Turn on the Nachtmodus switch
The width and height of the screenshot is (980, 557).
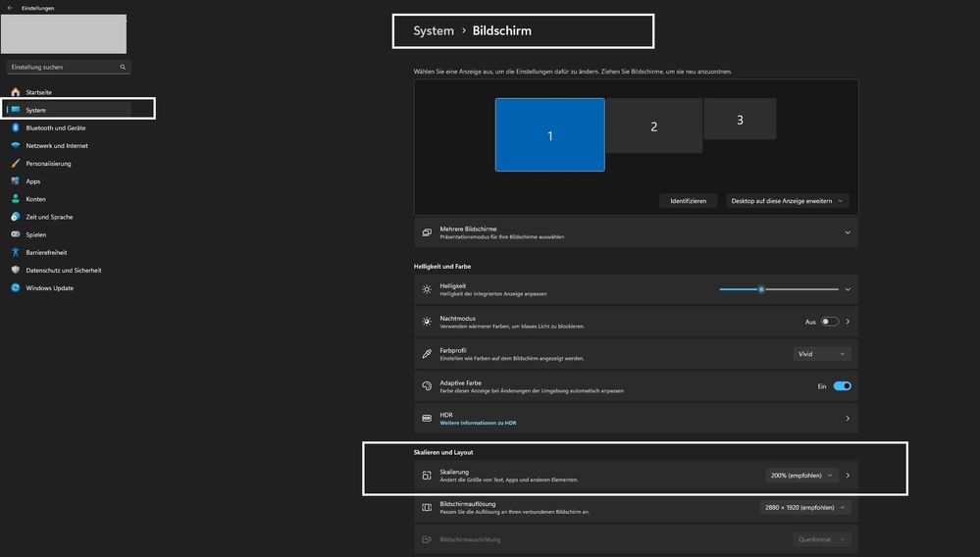coord(829,322)
